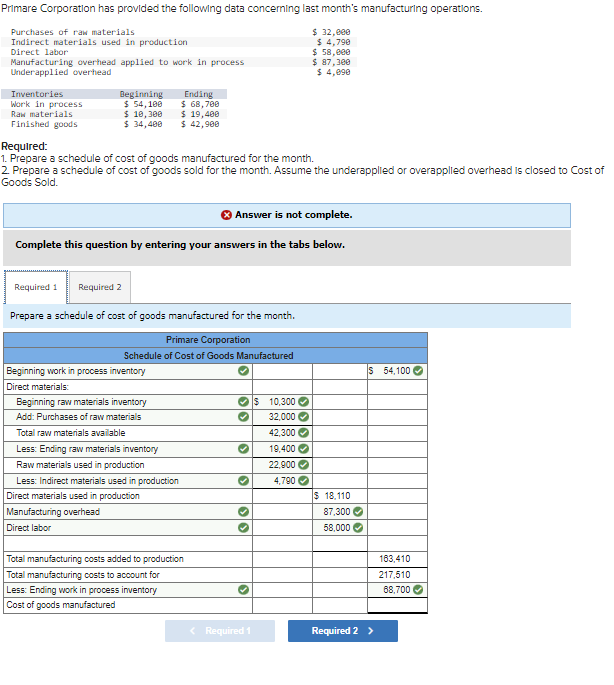Click the 19,400 ending raw materials field
Image resolution: width=614 pixels, height=685 pixels.
282,449
